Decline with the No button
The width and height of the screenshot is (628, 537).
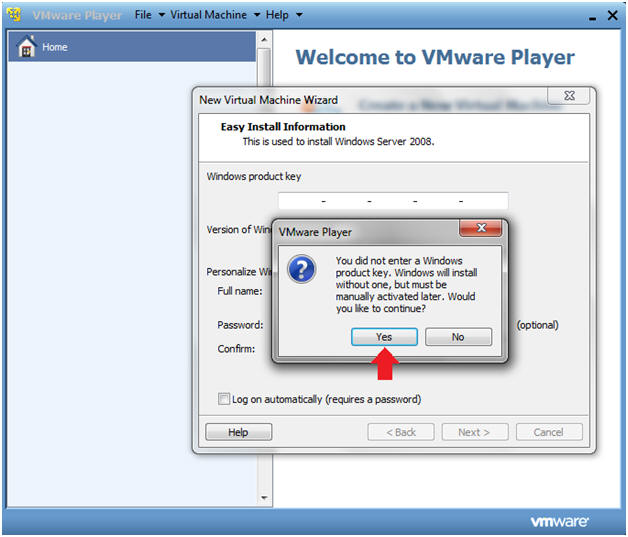pyautogui.click(x=458, y=337)
